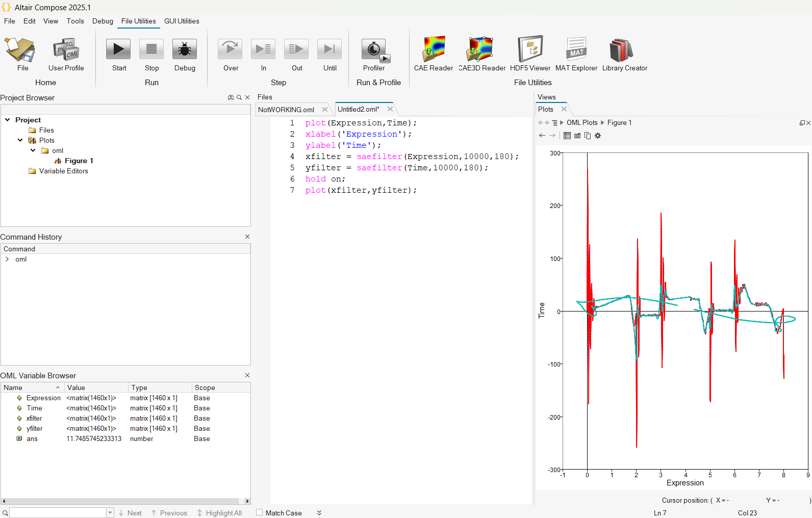
Task: Open the Edit menu
Action: click(x=30, y=21)
